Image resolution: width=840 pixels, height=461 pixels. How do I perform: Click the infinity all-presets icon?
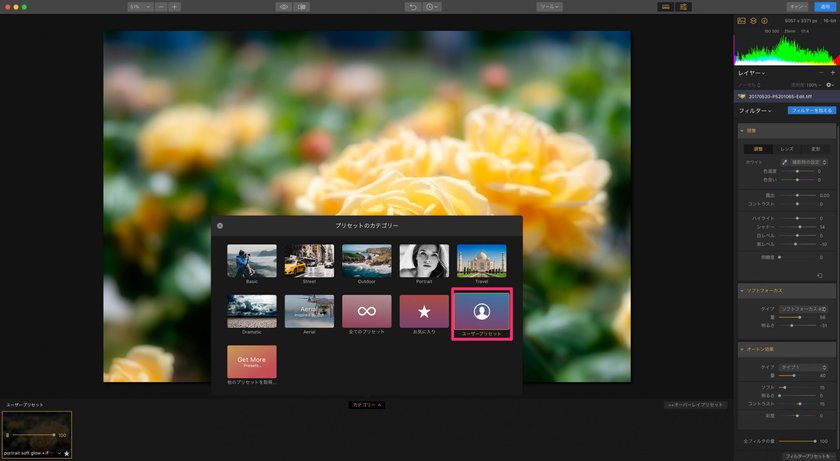(366, 311)
